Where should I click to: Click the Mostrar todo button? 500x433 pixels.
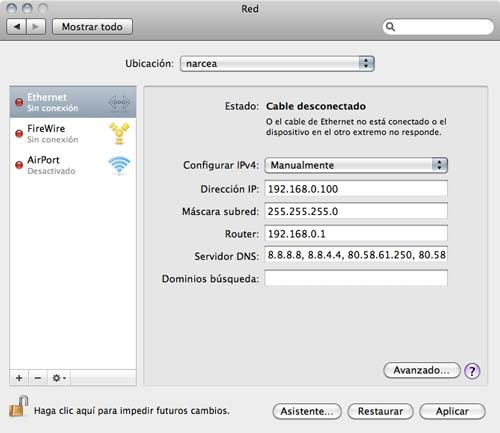coord(92,27)
